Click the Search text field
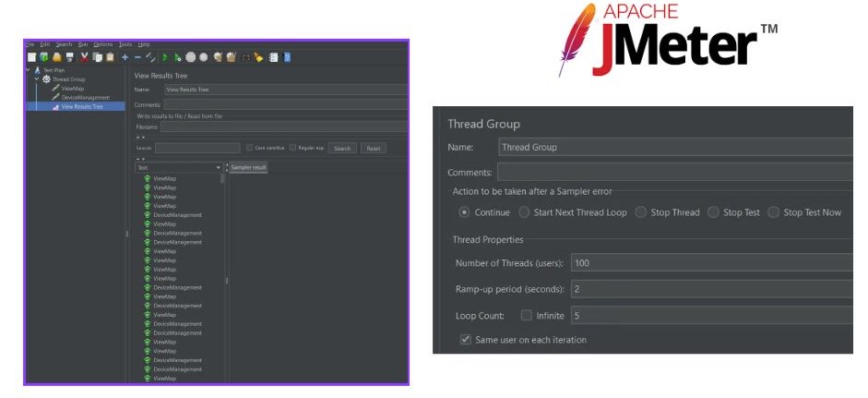Viewport: 868px width, 398px height. (197, 148)
